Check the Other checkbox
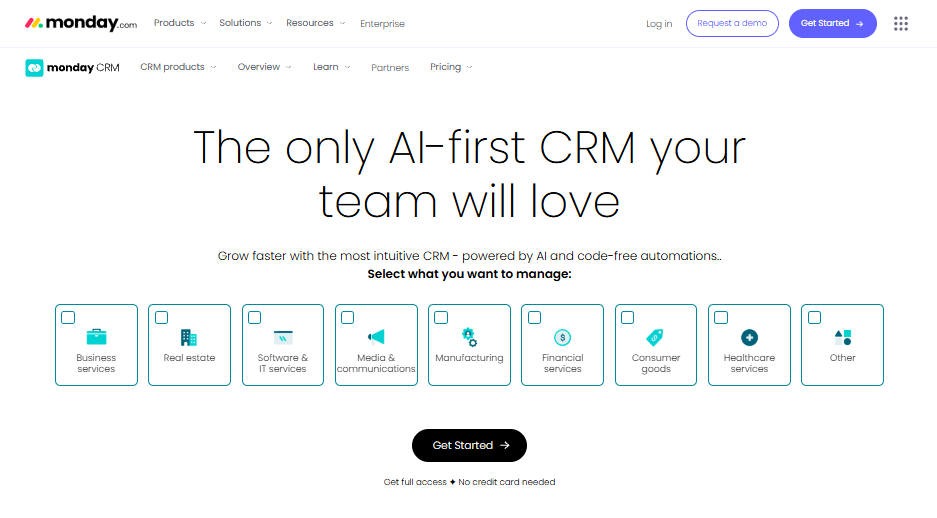The image size is (937, 518). click(x=814, y=317)
